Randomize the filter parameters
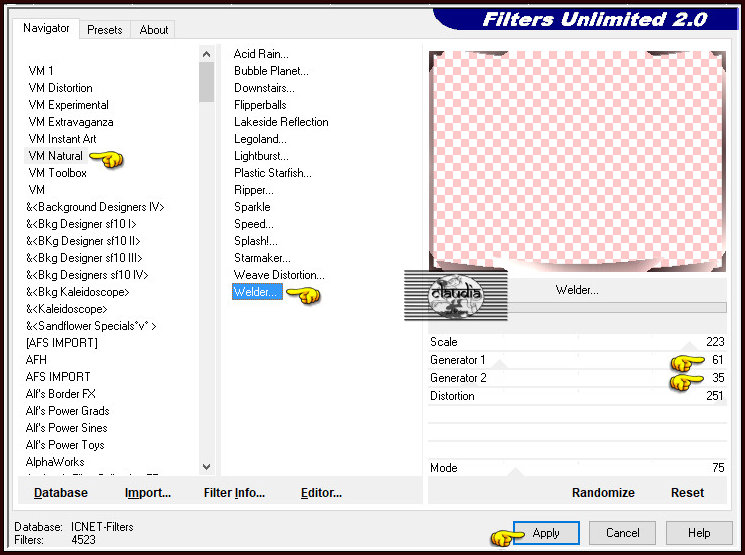 coord(603,493)
